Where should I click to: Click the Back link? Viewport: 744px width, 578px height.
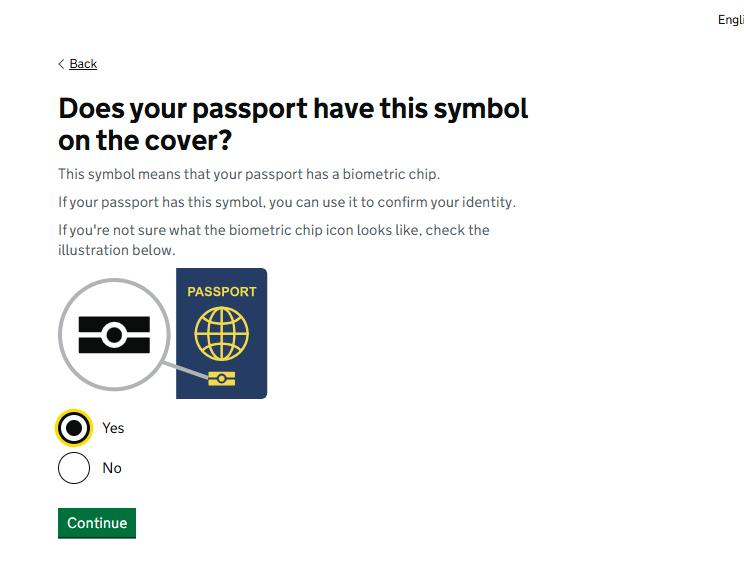click(83, 64)
